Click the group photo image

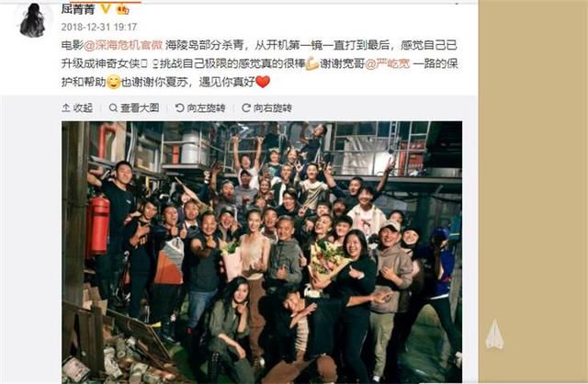click(x=262, y=252)
